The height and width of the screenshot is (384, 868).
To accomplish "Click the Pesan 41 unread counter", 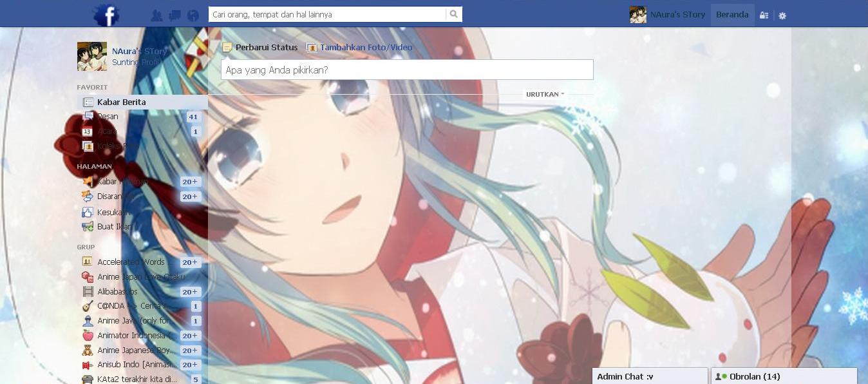I will (x=193, y=117).
